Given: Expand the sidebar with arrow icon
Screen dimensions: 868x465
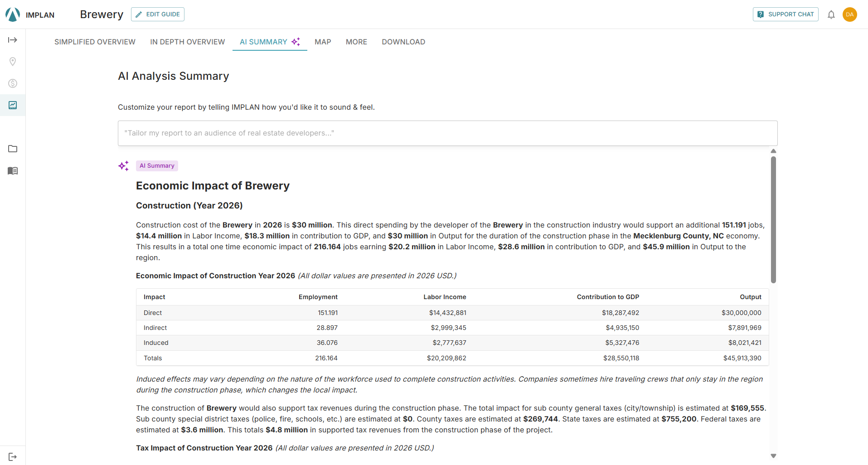Looking at the screenshot, I should pos(13,40).
